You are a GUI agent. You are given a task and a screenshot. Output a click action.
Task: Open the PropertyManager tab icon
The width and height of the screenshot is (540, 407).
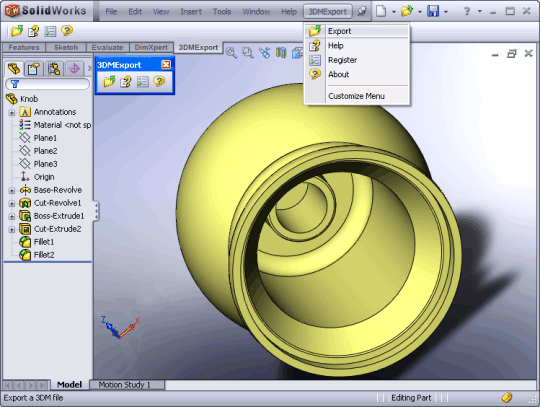[33, 69]
